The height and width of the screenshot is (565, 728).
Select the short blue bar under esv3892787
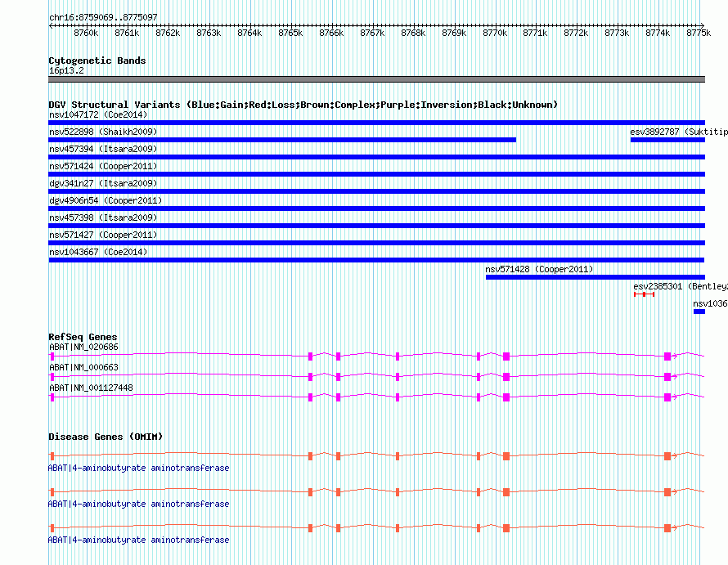(667, 140)
